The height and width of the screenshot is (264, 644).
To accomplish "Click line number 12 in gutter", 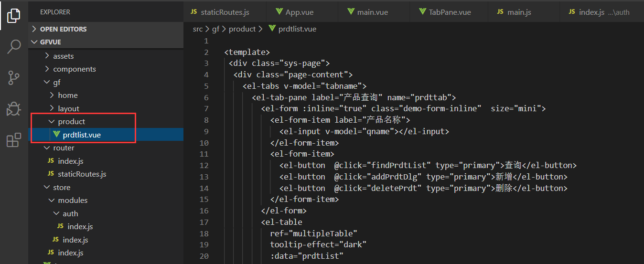I will (204, 165).
